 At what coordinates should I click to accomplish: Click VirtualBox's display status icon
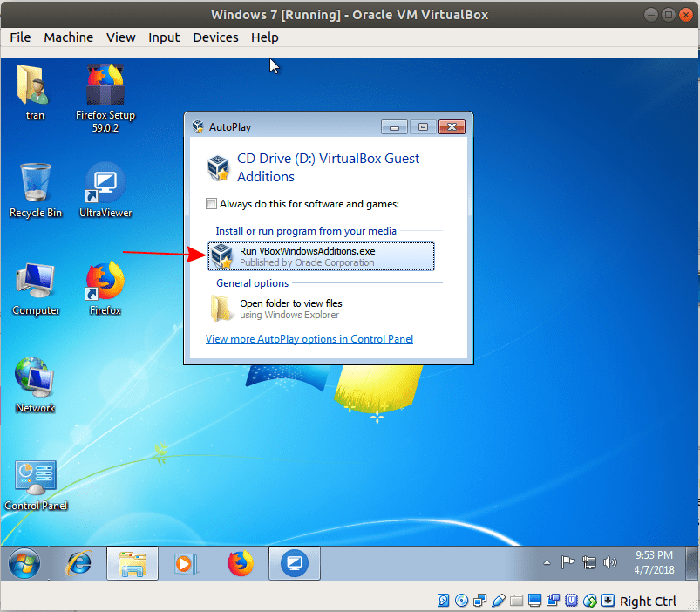pyautogui.click(x=534, y=601)
